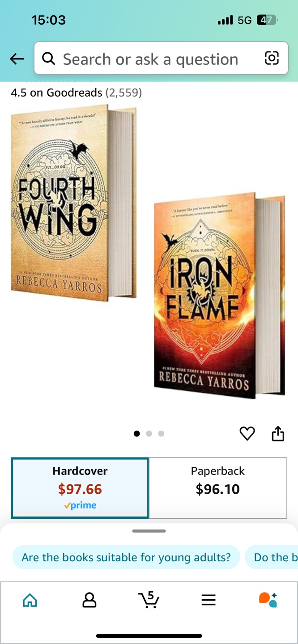This screenshot has height=644, width=298.
Task: Tap the share icon
Action: click(278, 433)
